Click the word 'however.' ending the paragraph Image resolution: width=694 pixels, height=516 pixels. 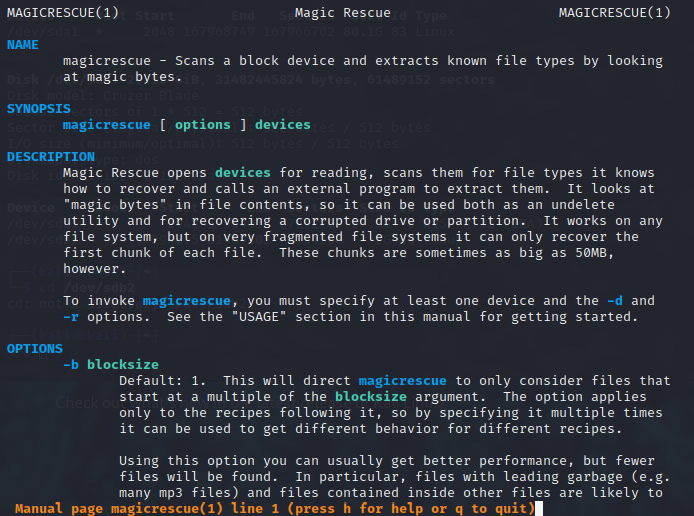[x=95, y=269]
